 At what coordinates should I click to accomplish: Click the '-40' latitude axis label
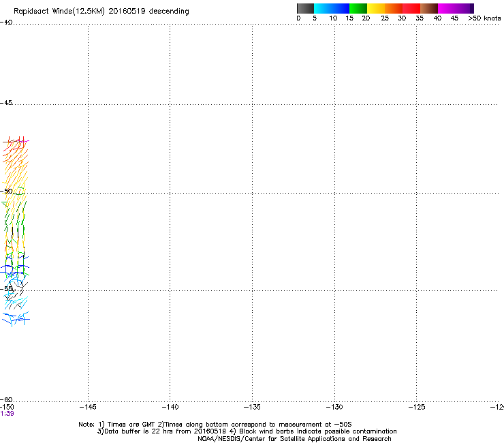click(6, 22)
